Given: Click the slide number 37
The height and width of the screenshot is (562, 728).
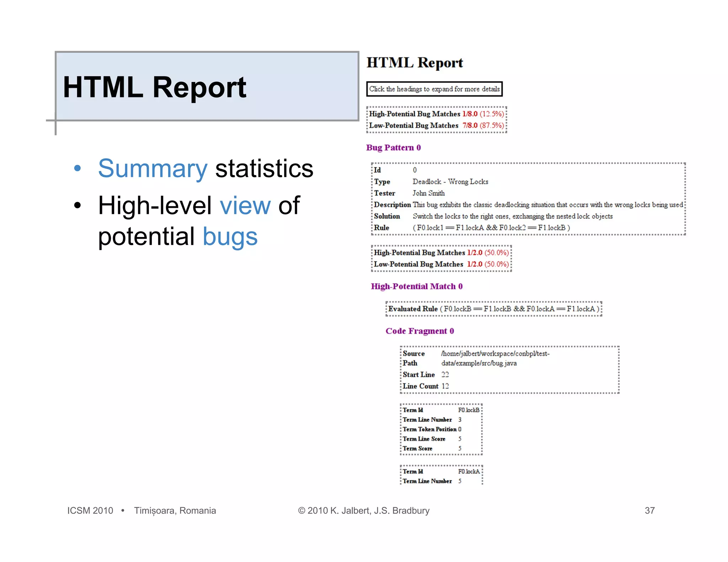Looking at the screenshot, I should point(650,510).
